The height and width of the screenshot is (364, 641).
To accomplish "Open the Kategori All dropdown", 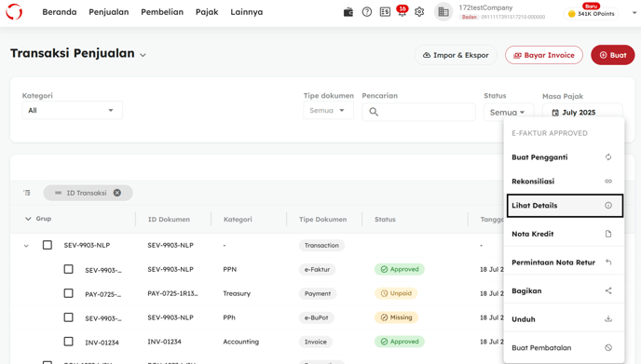I will tap(73, 110).
